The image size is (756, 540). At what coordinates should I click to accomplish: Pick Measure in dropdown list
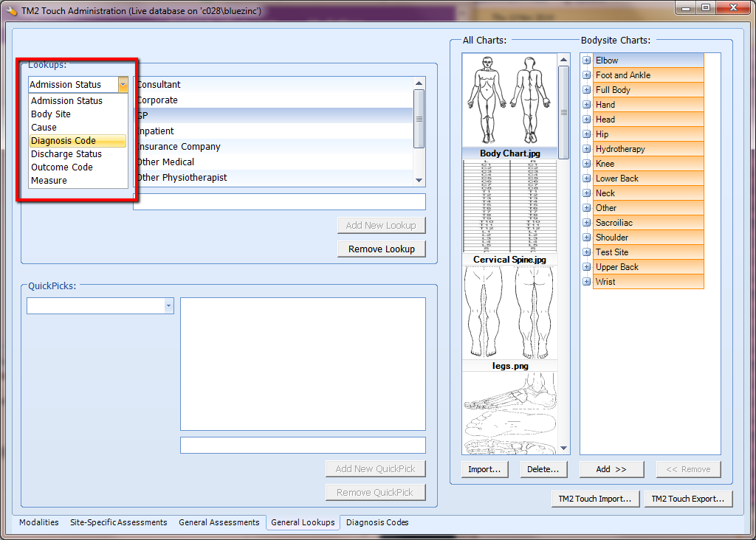pos(78,181)
